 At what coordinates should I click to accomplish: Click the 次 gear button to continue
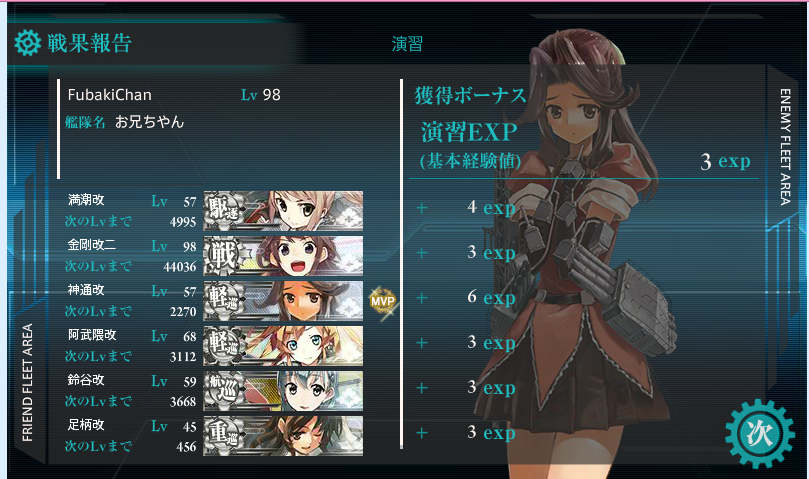759,434
